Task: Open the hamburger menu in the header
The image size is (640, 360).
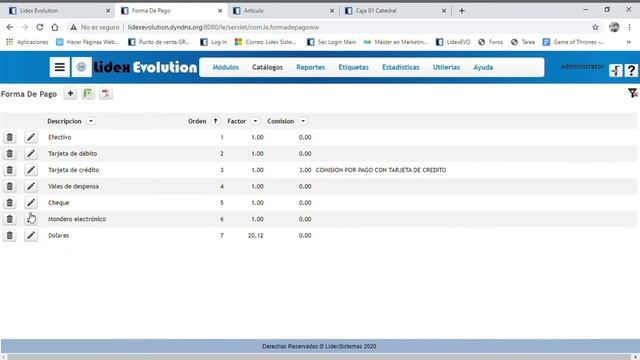Action: 60,67
